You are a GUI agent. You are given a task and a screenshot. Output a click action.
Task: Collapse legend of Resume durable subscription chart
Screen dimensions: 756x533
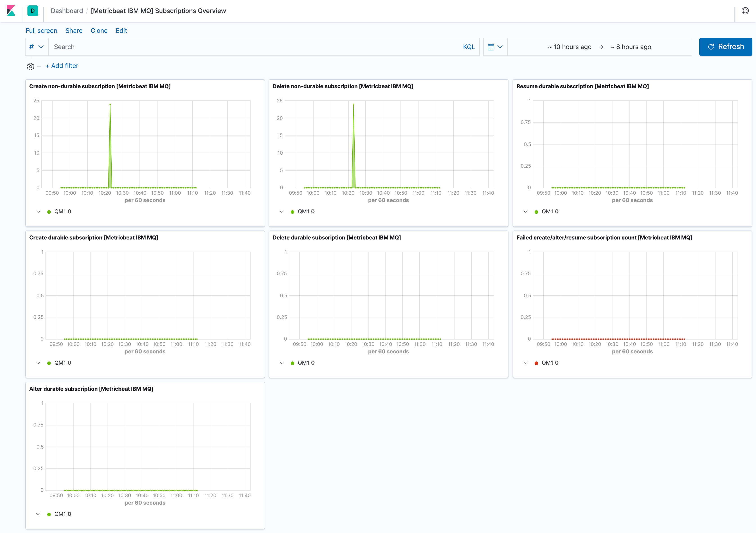[x=526, y=212]
